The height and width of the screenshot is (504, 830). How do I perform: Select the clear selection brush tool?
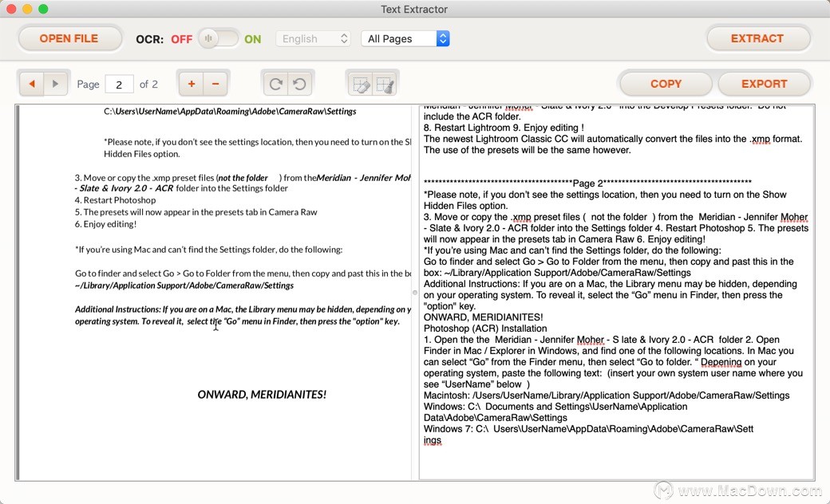click(385, 84)
